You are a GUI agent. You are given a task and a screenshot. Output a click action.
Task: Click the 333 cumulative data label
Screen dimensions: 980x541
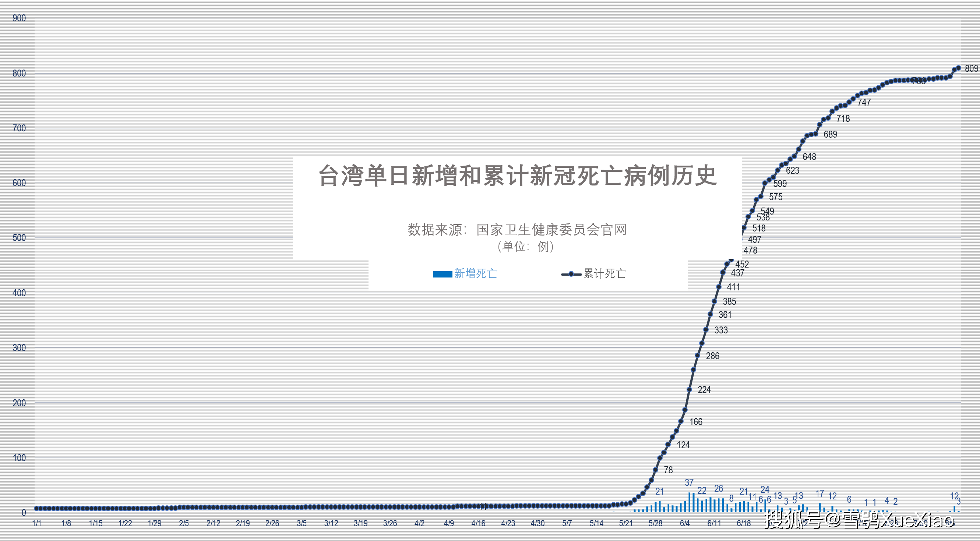[721, 330]
